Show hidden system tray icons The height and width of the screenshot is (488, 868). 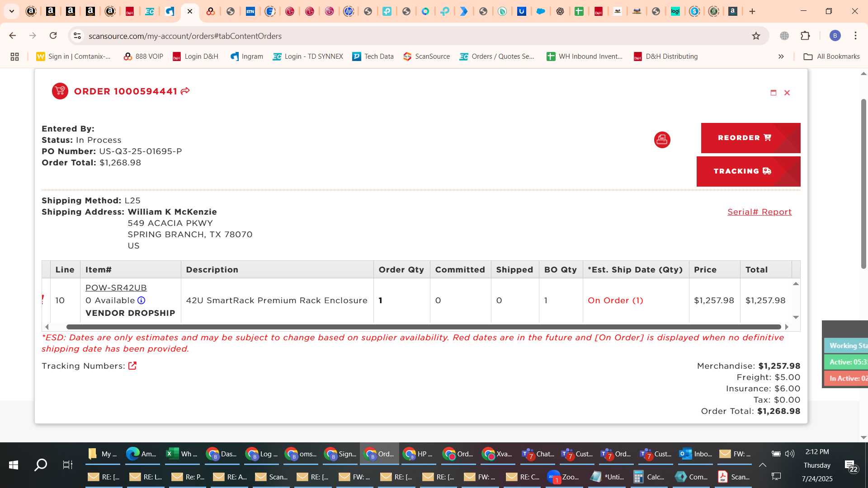point(762,465)
